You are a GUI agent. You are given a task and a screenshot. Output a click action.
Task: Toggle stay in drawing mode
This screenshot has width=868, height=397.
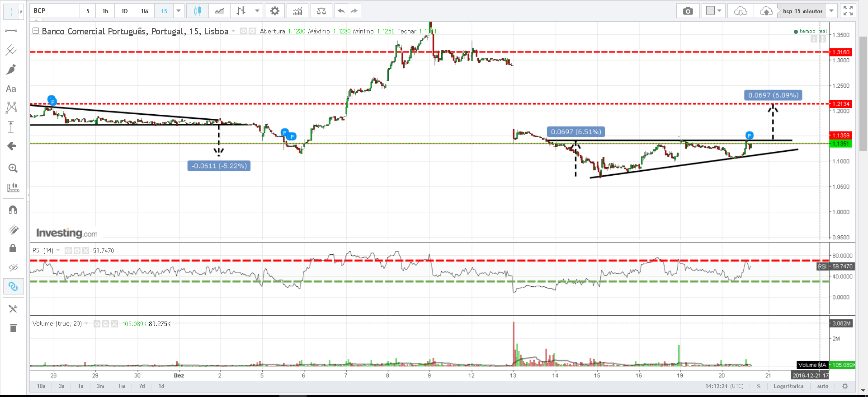click(x=13, y=229)
